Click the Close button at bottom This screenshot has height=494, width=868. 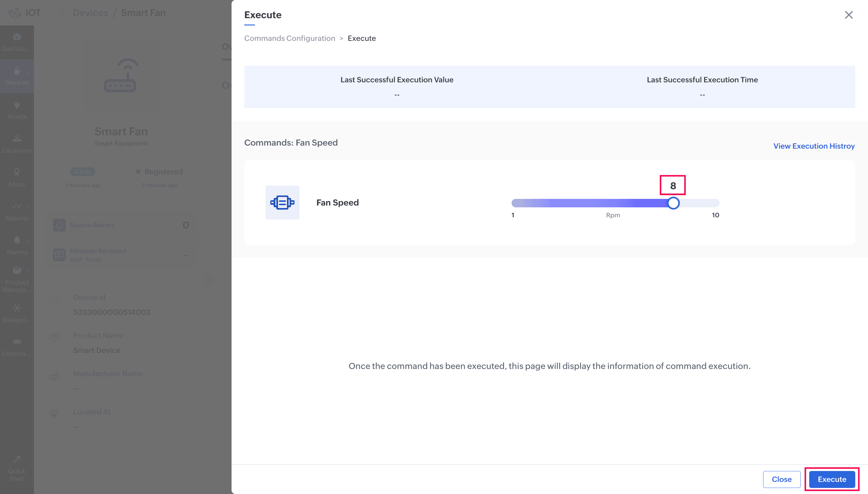pos(781,479)
